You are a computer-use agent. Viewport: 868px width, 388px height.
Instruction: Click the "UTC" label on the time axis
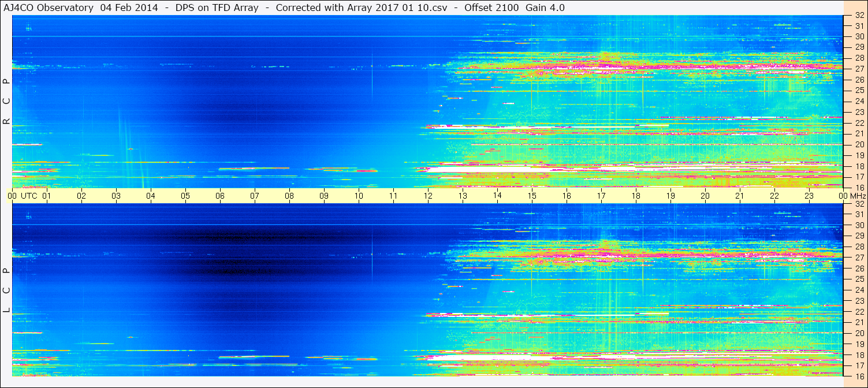click(29, 196)
